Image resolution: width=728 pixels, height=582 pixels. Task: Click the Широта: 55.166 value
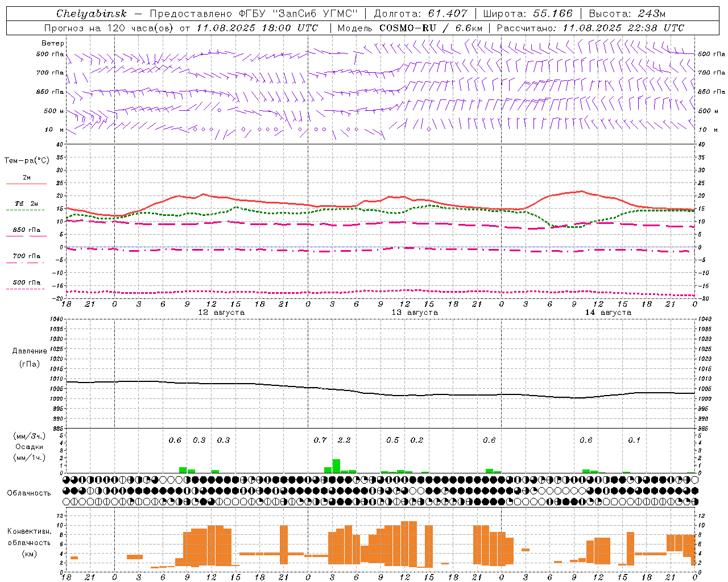pyautogui.click(x=528, y=14)
